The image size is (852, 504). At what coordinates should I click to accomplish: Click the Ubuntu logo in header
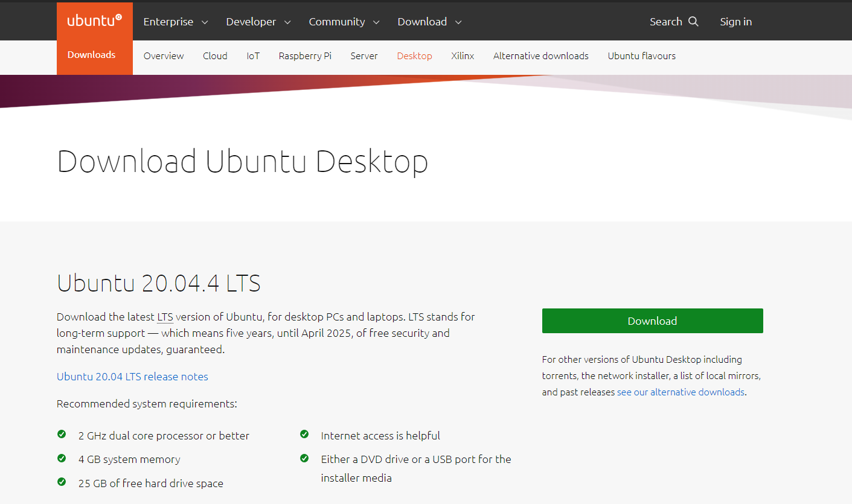[94, 21]
